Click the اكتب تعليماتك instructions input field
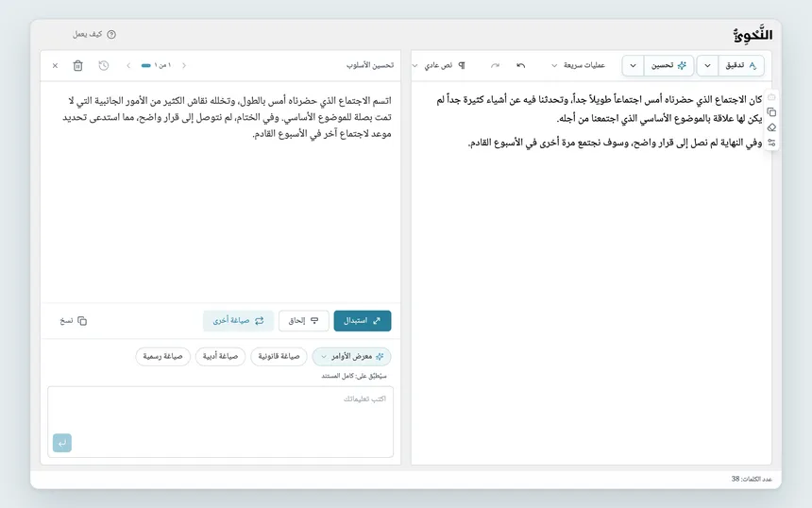The width and height of the screenshot is (812, 508). pyautogui.click(x=221, y=421)
